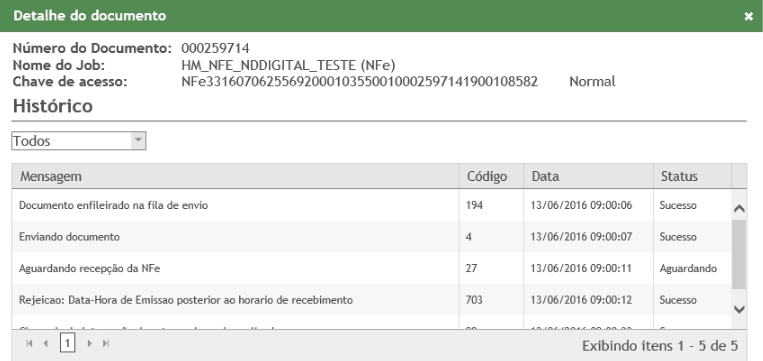The height and width of the screenshot is (361, 763).
Task: Go to the last page icon
Action: click(x=106, y=343)
